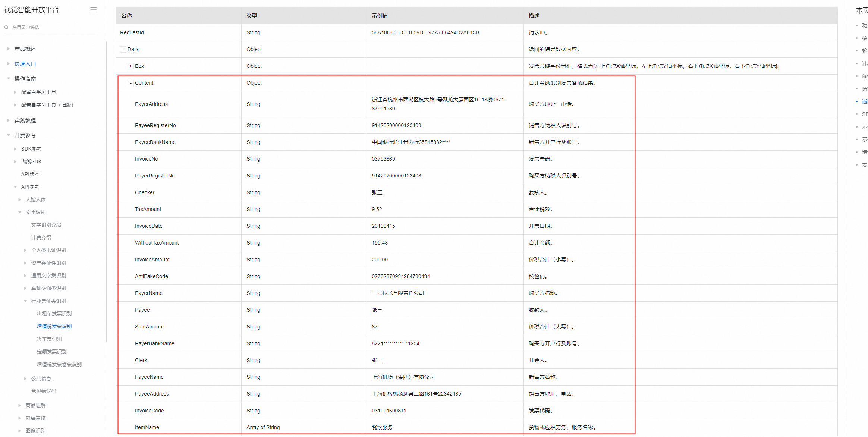Click the InvoiceDate value 20190415
This screenshot has width=868, height=437.
(x=383, y=226)
